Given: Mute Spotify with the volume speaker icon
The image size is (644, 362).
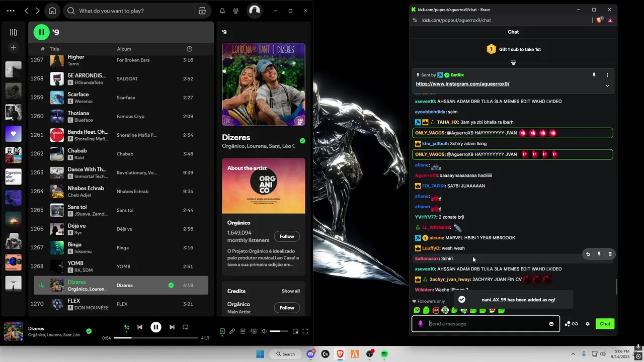Looking at the screenshot, I should point(264,331).
